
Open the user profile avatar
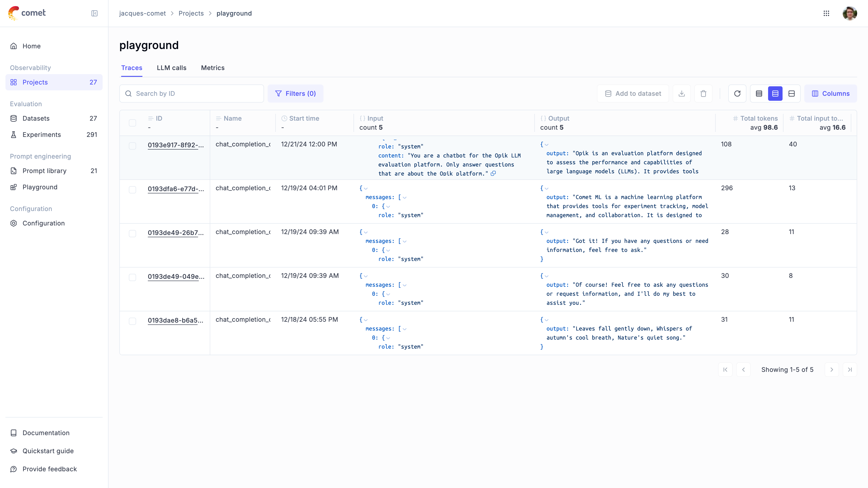pos(849,14)
